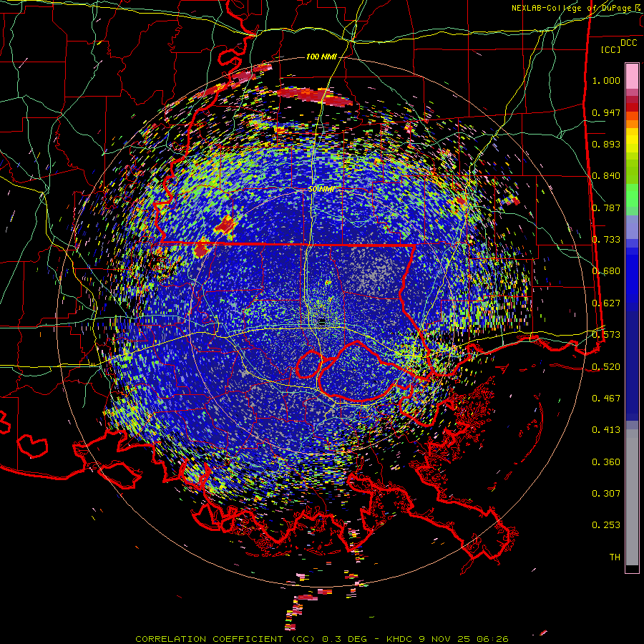Click the TH threshold label
Screen dimensions: 644x644
tap(615, 557)
